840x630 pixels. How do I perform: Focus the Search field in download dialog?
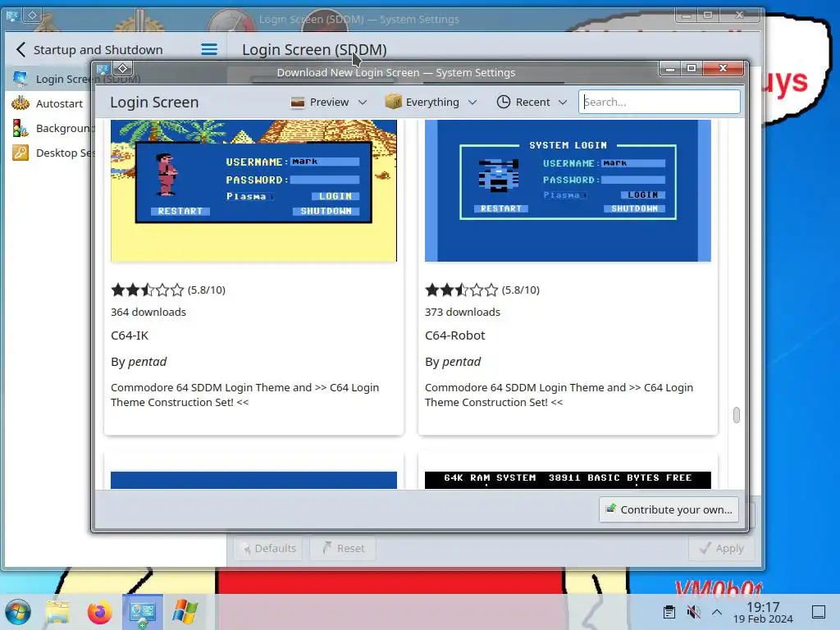point(660,102)
